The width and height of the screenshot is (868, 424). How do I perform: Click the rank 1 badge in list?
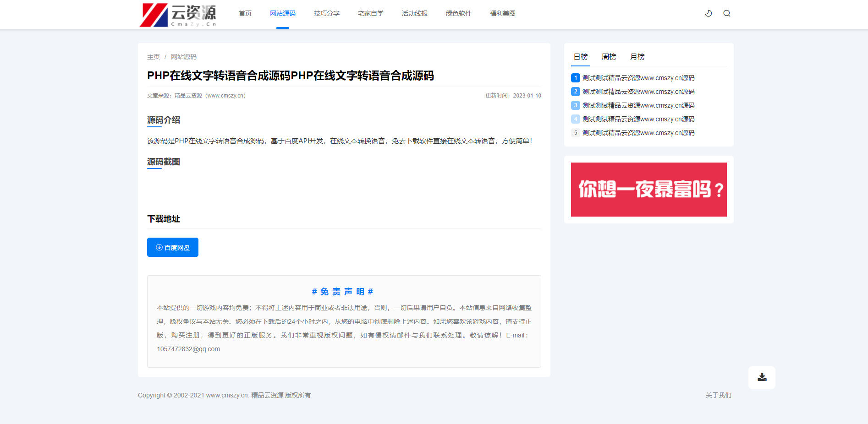pyautogui.click(x=576, y=78)
